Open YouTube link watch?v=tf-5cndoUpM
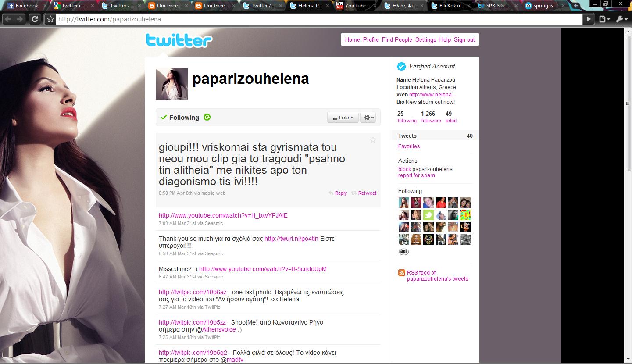The height and width of the screenshot is (364, 632). (263, 269)
